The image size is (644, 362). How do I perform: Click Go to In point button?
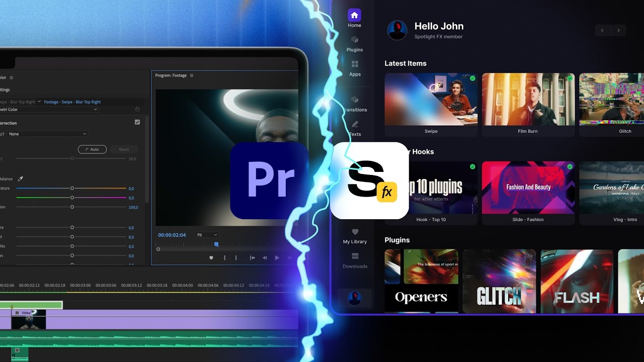pyautogui.click(x=252, y=258)
